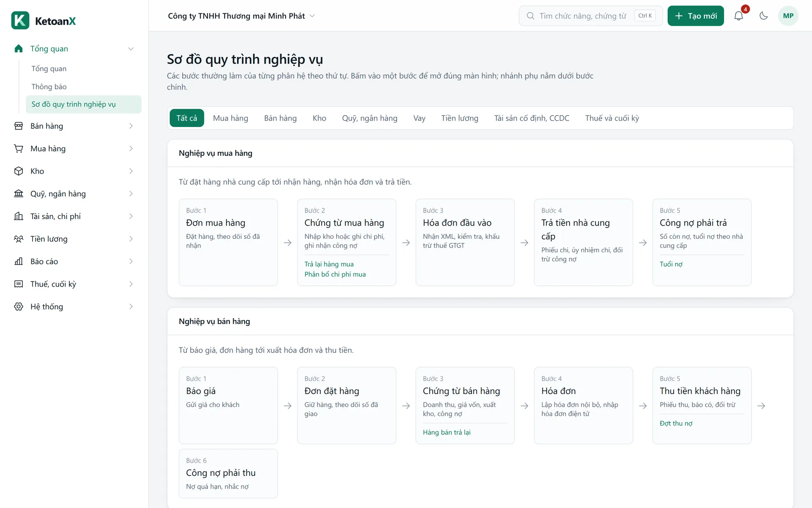Screen dimensions: 812x508
Task: Open the Báo giá step card
Action: tap(228, 406)
